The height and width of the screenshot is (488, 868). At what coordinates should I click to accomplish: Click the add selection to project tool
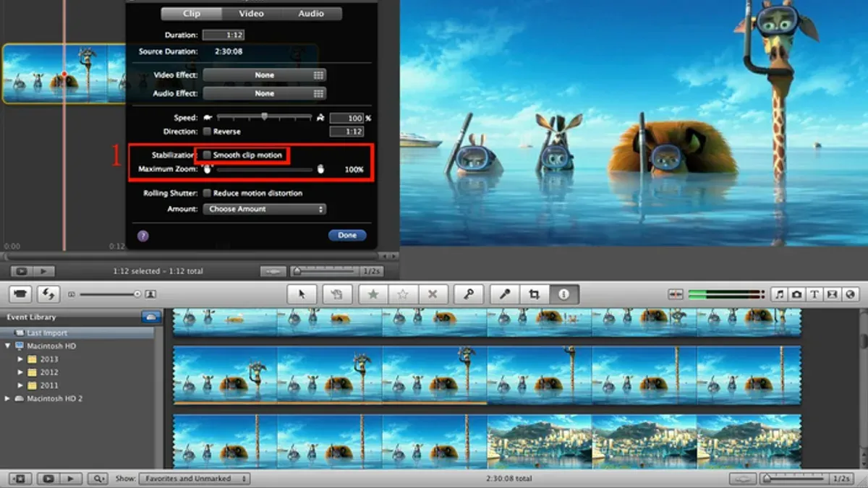[x=336, y=294]
